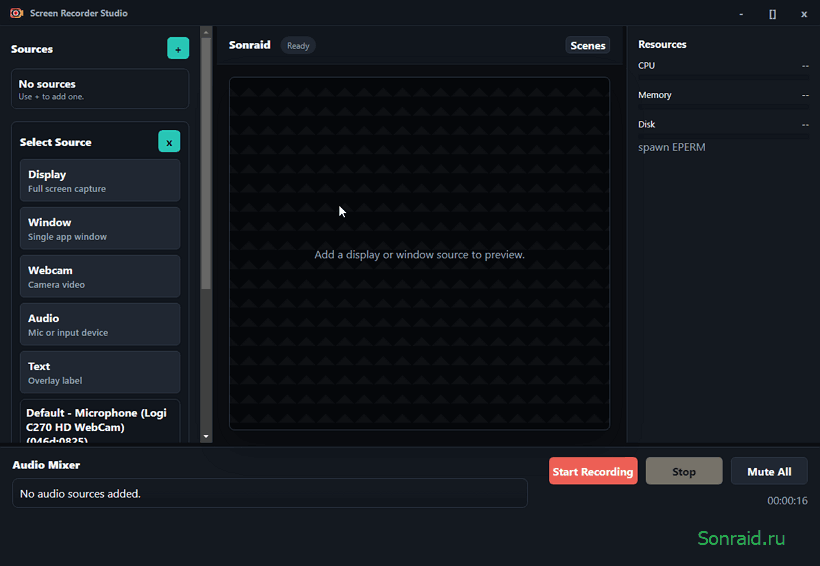Click the Disk resource label
820x566 pixels.
coord(646,124)
